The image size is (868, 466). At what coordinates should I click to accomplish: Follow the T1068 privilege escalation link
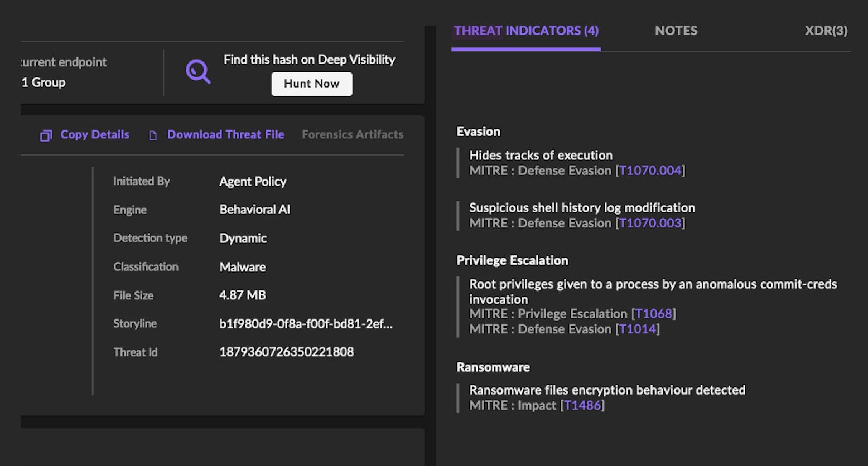click(653, 314)
